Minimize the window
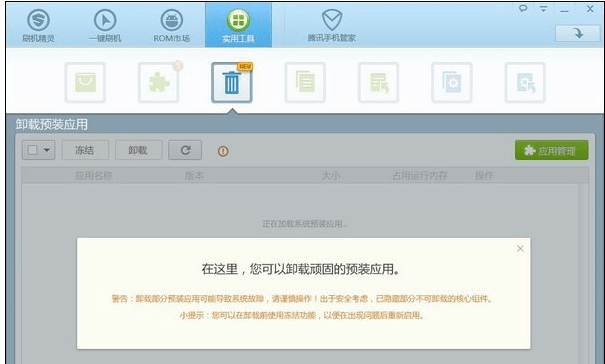This screenshot has height=364, width=605. pos(564,10)
